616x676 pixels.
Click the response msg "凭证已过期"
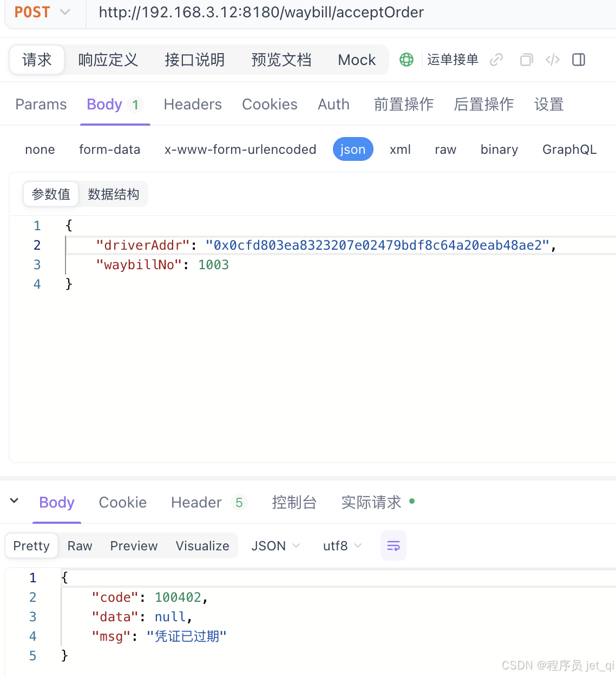coord(186,636)
